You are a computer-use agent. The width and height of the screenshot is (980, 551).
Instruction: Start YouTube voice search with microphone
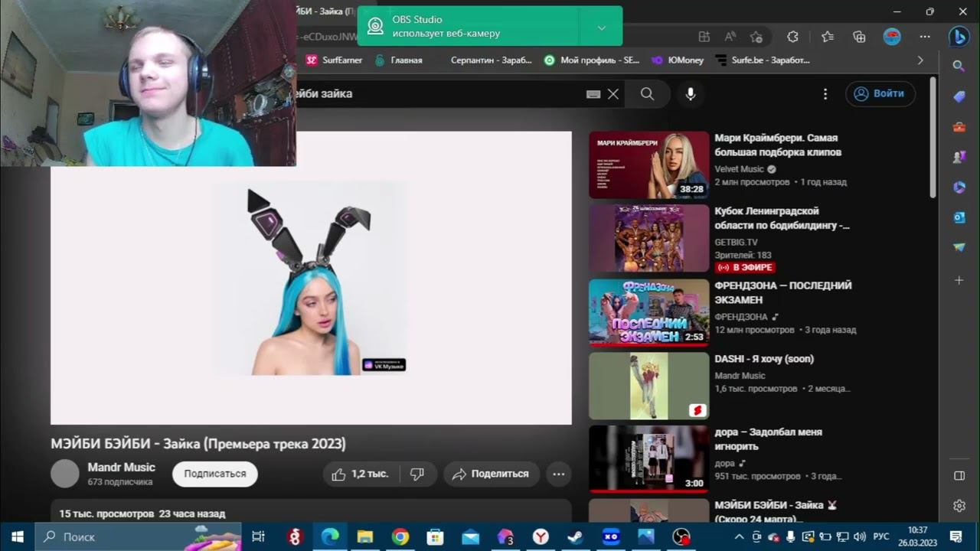point(691,93)
